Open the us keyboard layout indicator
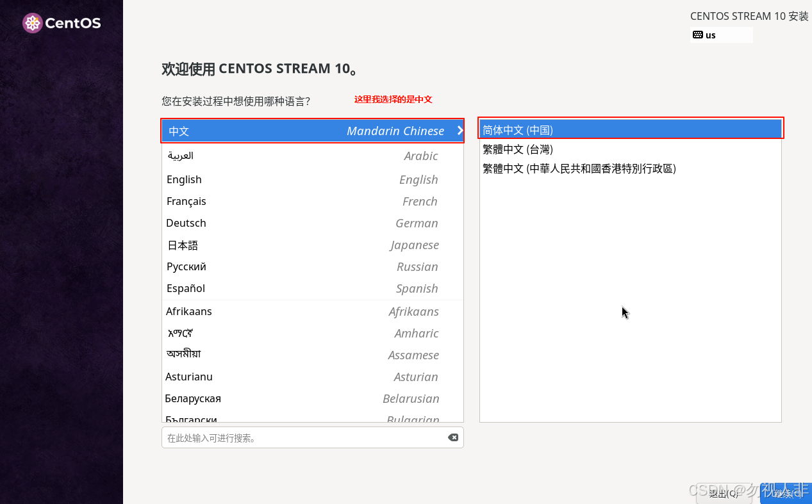 [x=721, y=35]
